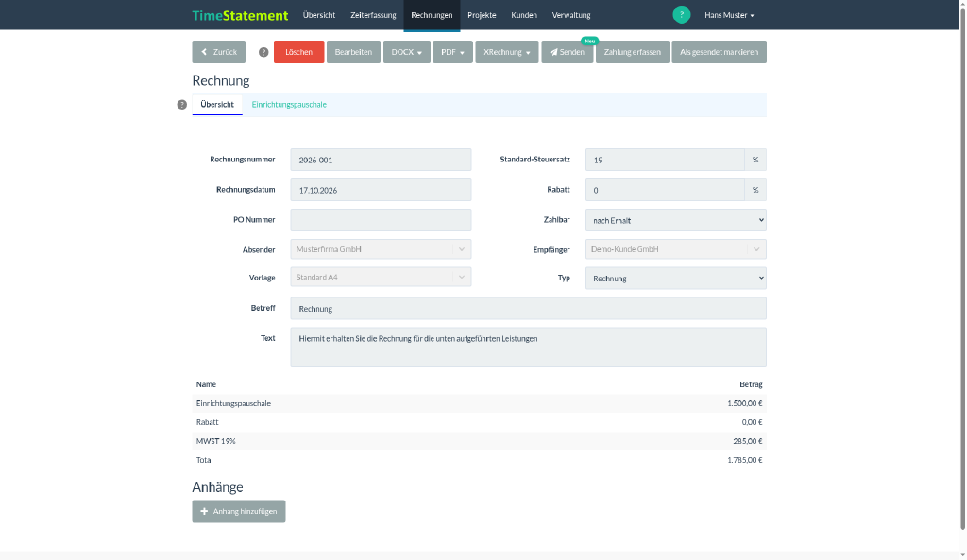Click the MWST 19% row label
This screenshot has width=967, height=560.
[x=216, y=441]
